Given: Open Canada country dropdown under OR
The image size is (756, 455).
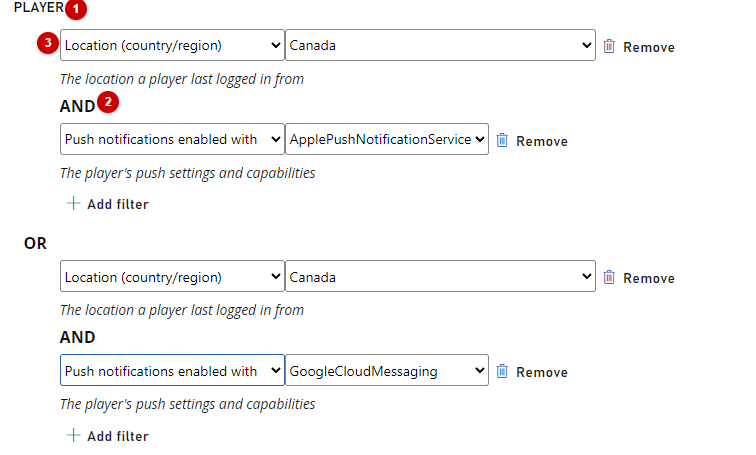Looking at the screenshot, I should pyautogui.click(x=440, y=277).
